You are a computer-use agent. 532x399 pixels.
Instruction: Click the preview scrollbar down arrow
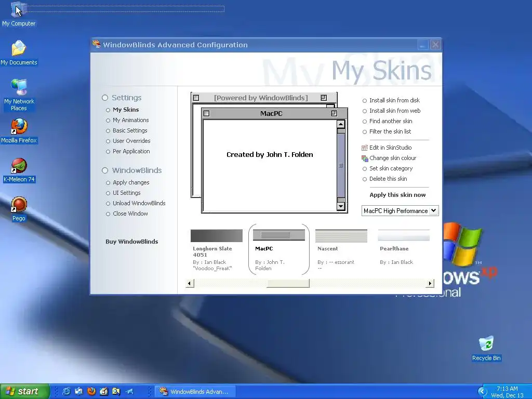(341, 206)
